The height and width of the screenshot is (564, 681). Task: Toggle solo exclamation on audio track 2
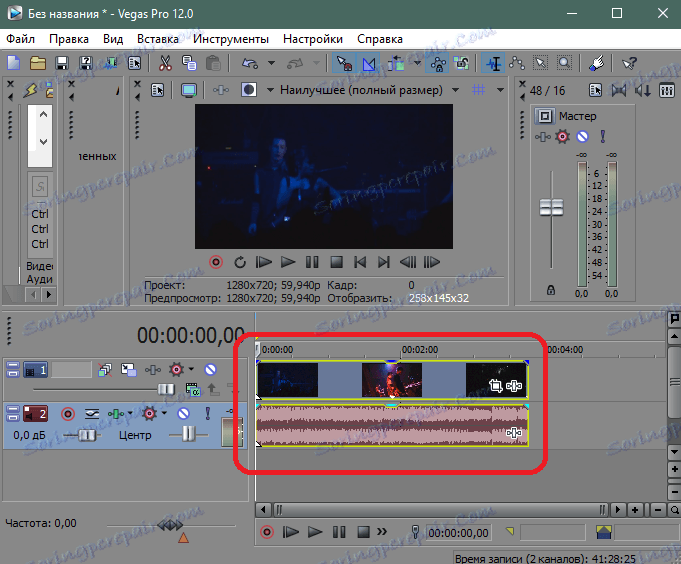tap(208, 414)
